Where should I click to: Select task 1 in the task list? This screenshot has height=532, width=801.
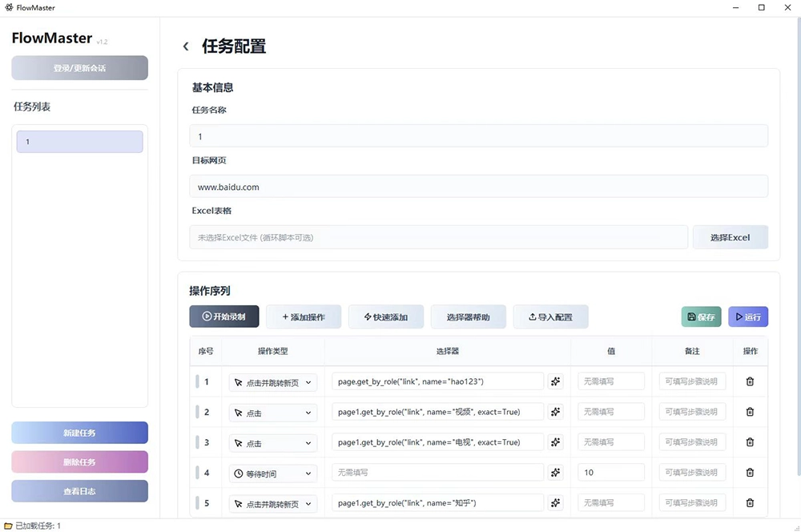[x=79, y=142]
